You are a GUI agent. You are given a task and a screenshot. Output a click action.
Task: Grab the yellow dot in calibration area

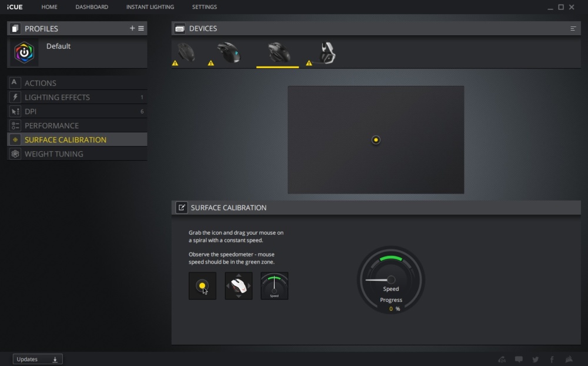[x=376, y=140]
